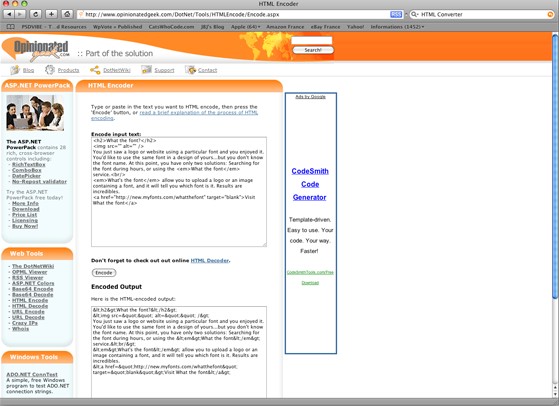Open the URL Encode tool link
Image resolution: width=559 pixels, height=406 pixels.
[28, 312]
